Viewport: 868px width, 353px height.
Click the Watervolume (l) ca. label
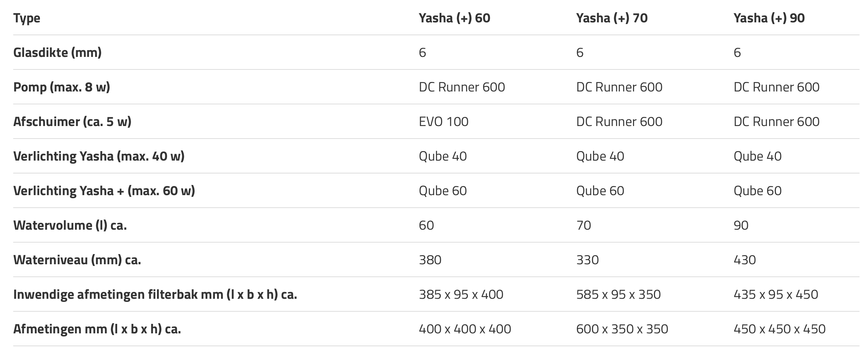click(x=70, y=225)
